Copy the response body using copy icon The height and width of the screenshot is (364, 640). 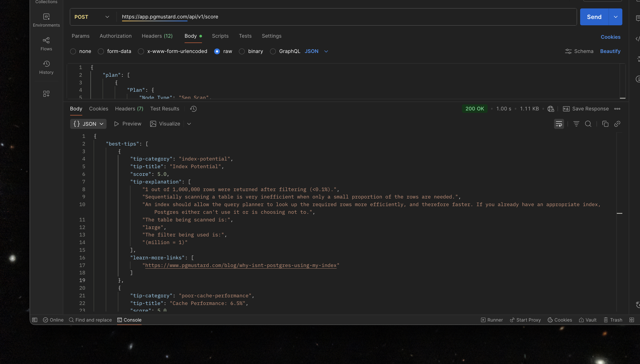coord(605,124)
